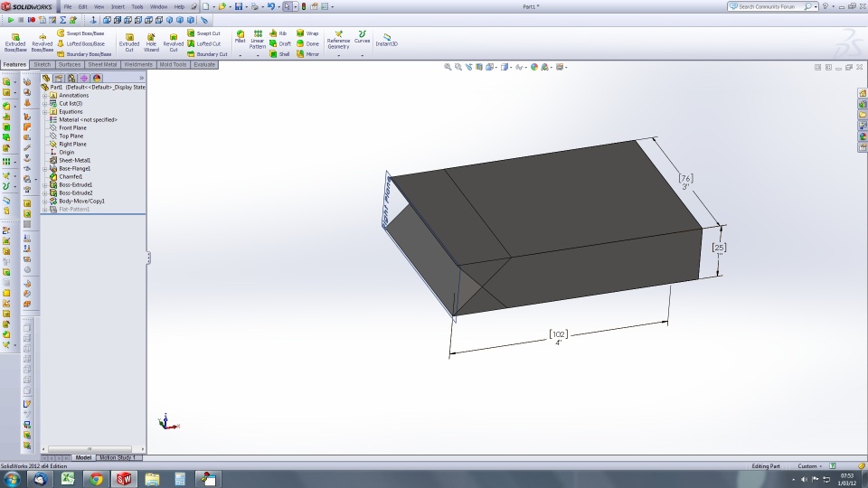Select the Extruded Boss/Base tool
Viewport: 868px width, 488px height.
15,42
